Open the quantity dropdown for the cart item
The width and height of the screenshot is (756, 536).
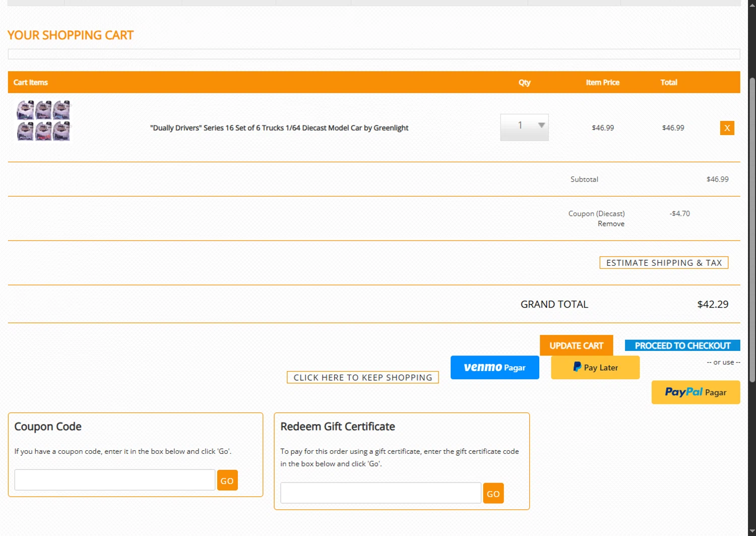[x=524, y=127]
